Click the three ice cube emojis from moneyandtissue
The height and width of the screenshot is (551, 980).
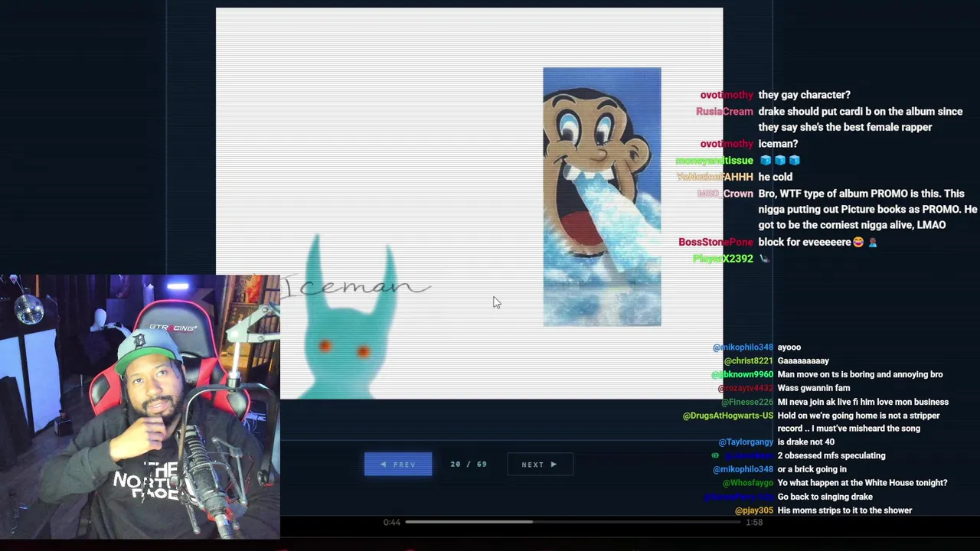[x=780, y=160]
